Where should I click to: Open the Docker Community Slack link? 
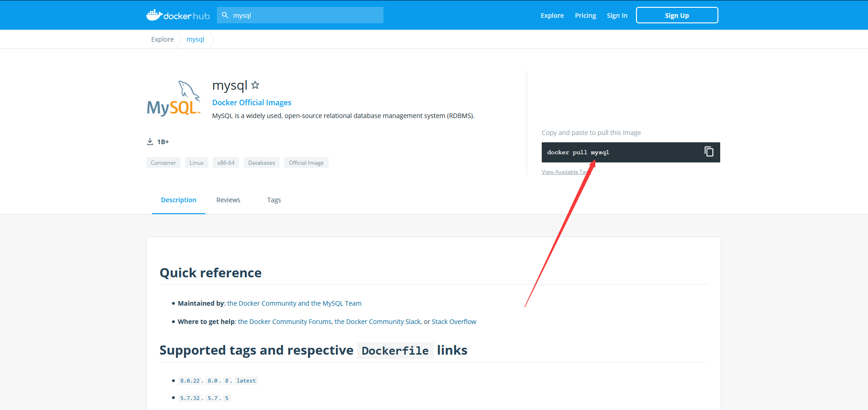(x=377, y=322)
